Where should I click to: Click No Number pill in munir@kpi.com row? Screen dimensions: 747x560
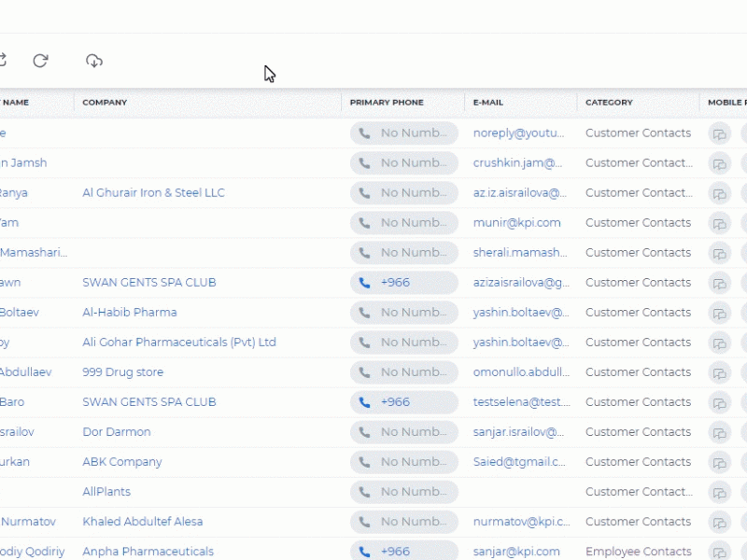pos(404,222)
